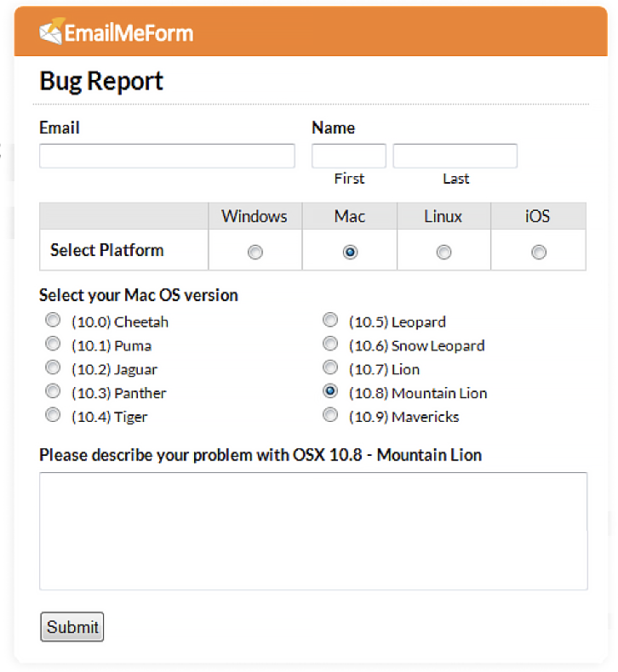
Task: Click the Select Platform row label
Action: tap(106, 250)
